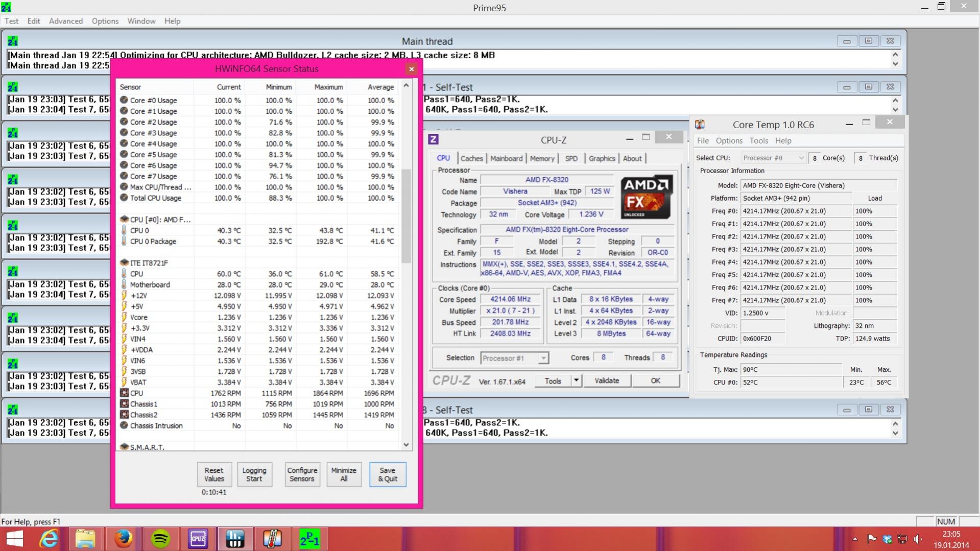
Task: Switch to Prime95 taskbar icon
Action: point(309,539)
